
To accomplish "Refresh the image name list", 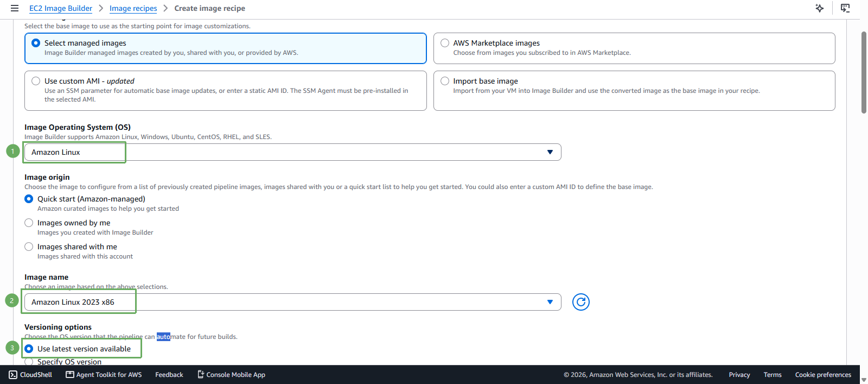I will coord(581,302).
